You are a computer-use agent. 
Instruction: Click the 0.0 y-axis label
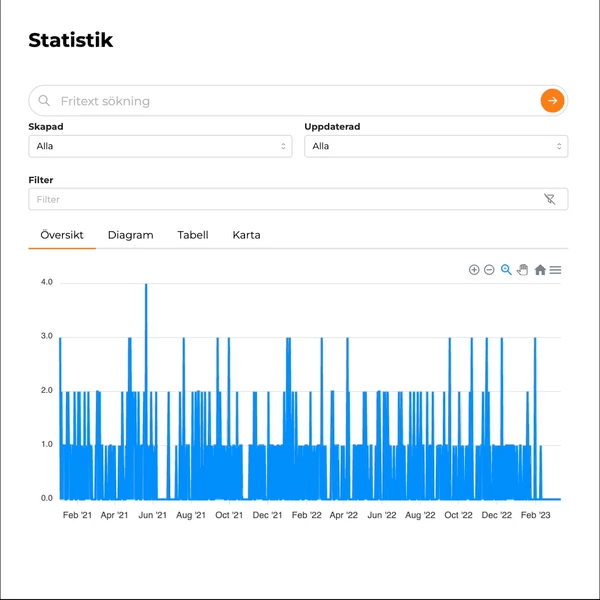(x=47, y=498)
